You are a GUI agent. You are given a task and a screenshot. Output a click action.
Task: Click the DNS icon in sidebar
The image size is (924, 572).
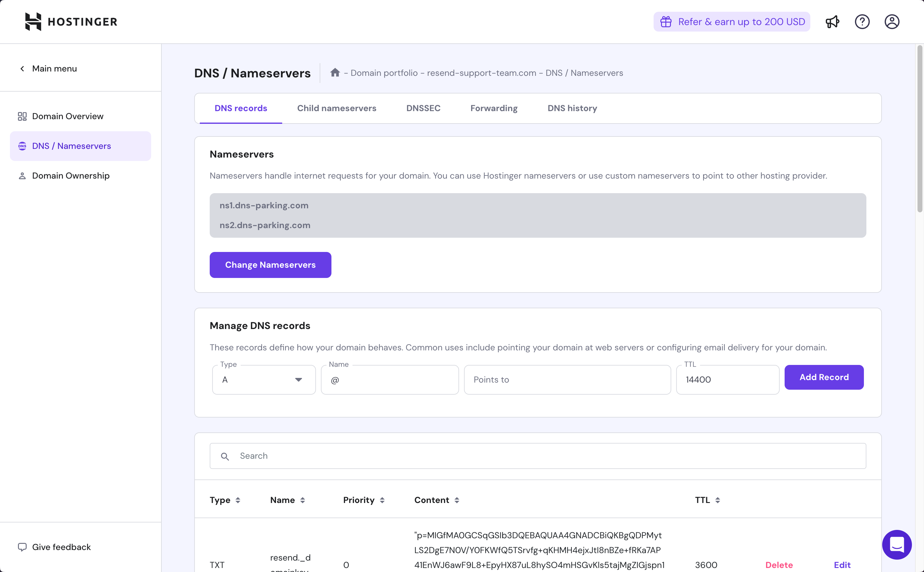coord(22,146)
